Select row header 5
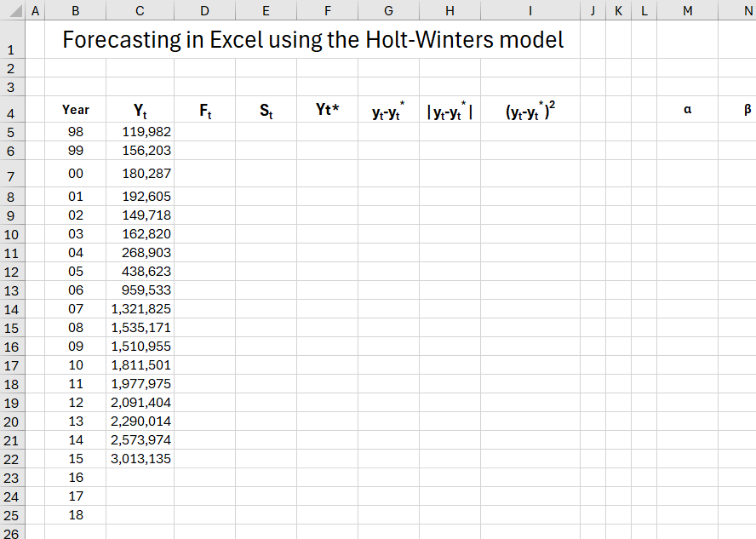The height and width of the screenshot is (539, 756). 12,132
